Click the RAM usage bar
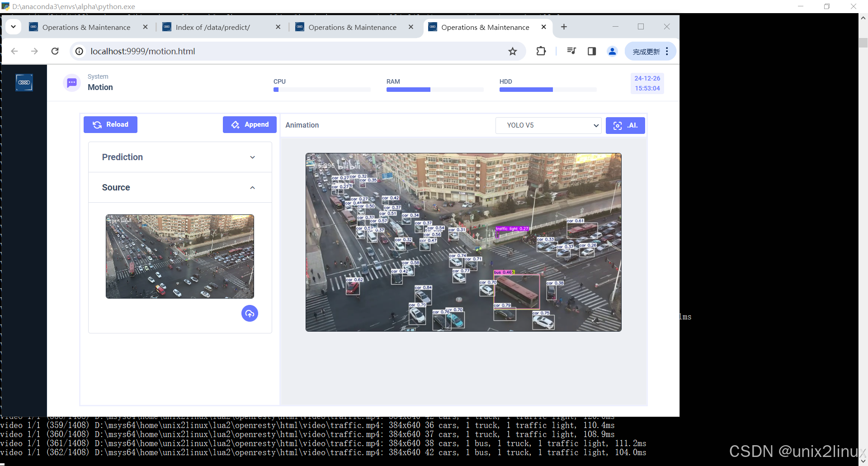Image resolution: width=868 pixels, height=466 pixels. [x=435, y=90]
